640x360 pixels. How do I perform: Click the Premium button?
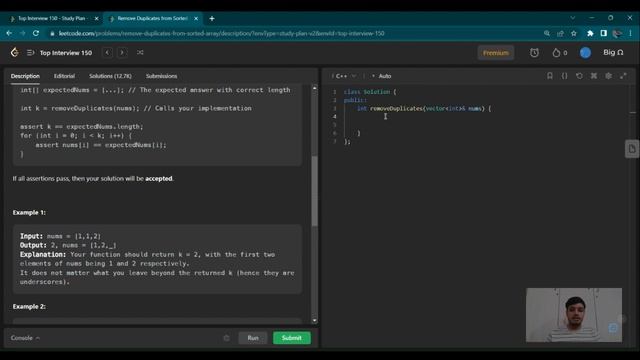coord(496,53)
